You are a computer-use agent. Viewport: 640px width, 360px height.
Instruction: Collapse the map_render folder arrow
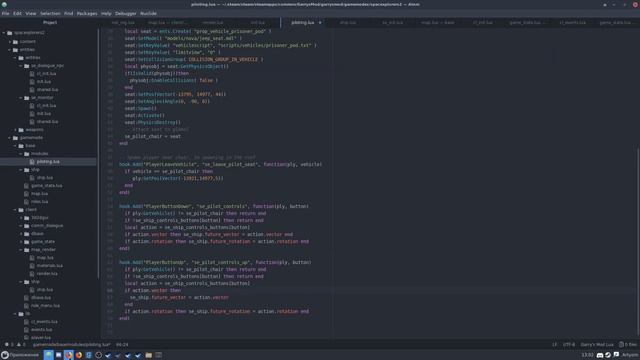[21, 249]
